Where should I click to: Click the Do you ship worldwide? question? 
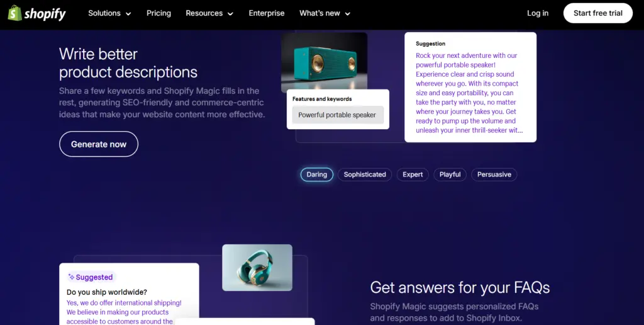click(x=107, y=292)
